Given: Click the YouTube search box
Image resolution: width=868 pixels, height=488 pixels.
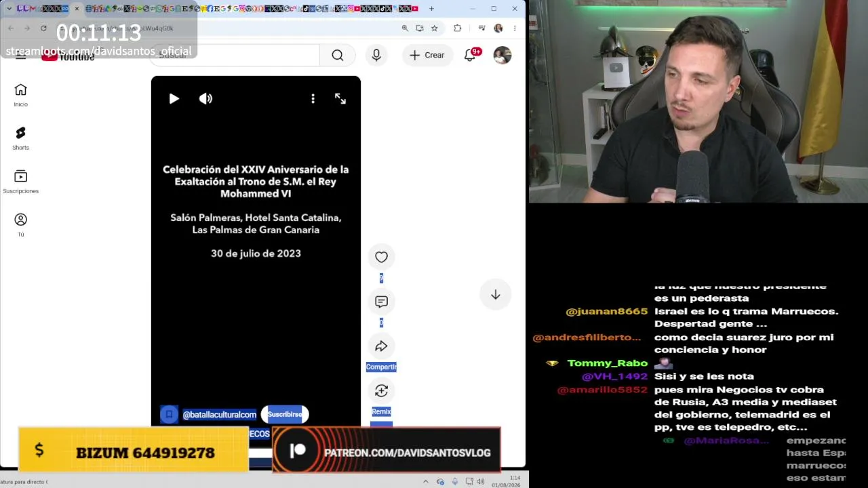Looking at the screenshot, I should pos(235,56).
